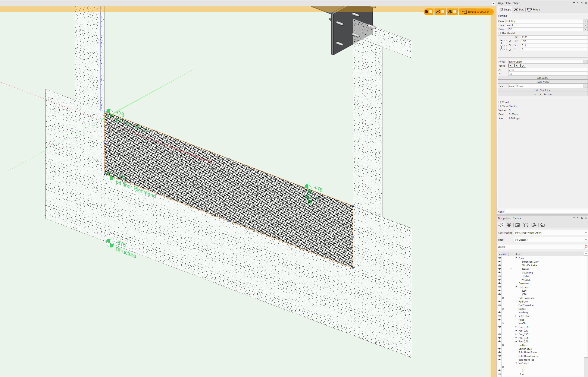Click the Return to Viewport button
Image resolution: width=588 pixels, height=377 pixels.
[476, 12]
